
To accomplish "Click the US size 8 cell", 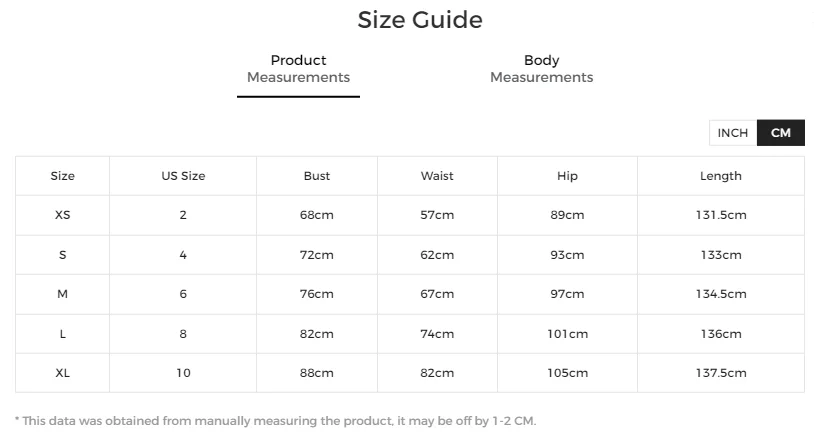I will (183, 334).
